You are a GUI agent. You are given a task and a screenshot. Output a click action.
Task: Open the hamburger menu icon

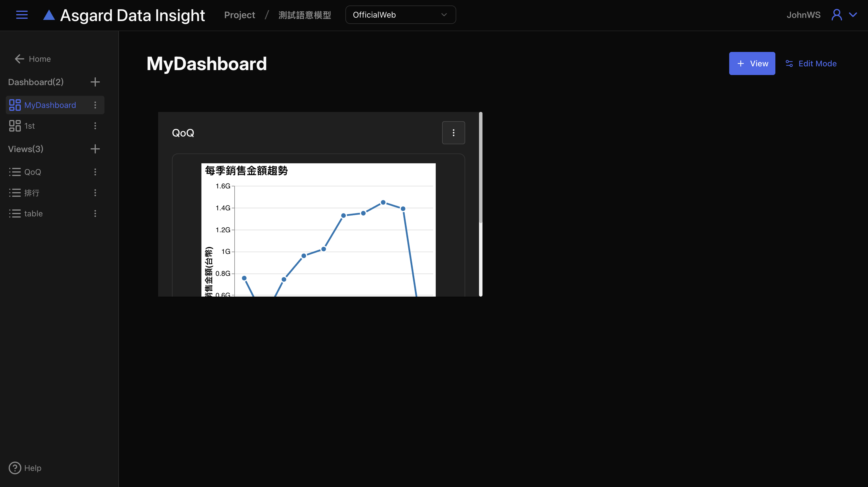click(x=22, y=15)
